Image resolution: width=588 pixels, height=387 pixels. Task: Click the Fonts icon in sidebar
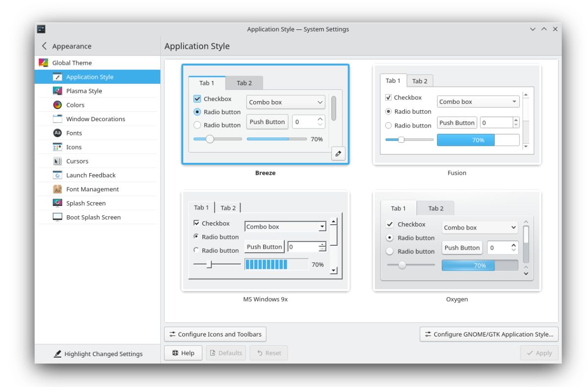57,133
